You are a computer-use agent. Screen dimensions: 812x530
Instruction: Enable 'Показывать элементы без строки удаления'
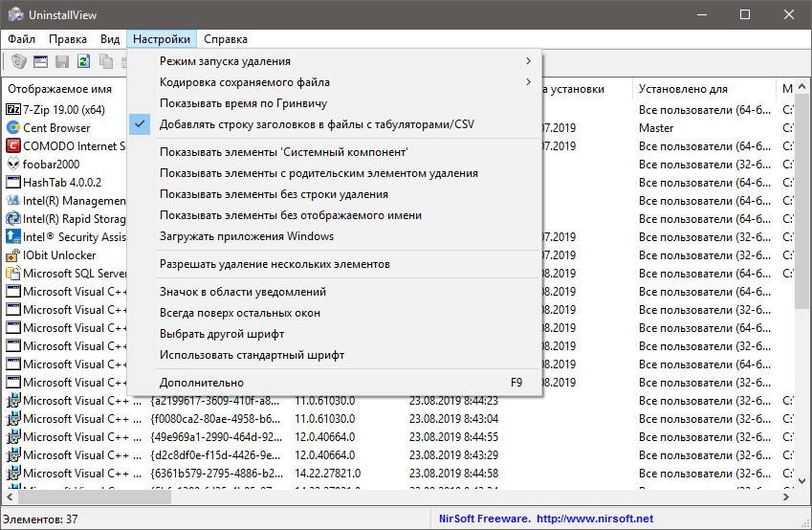pyautogui.click(x=335, y=194)
